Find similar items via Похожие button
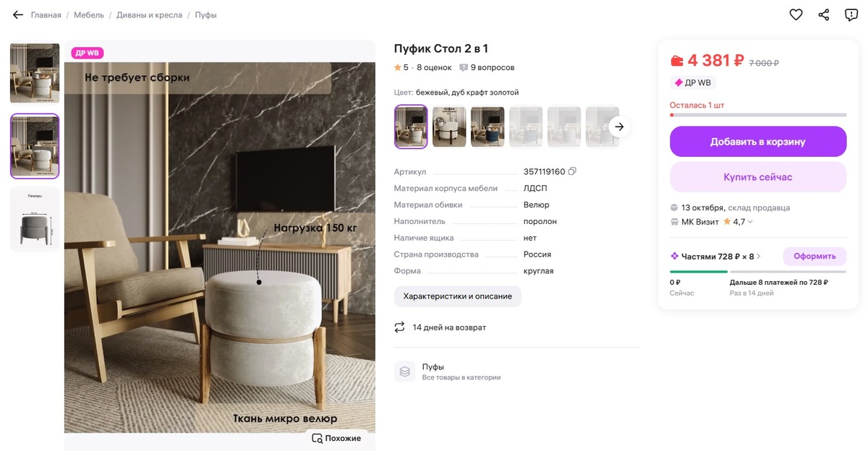 pyautogui.click(x=336, y=438)
